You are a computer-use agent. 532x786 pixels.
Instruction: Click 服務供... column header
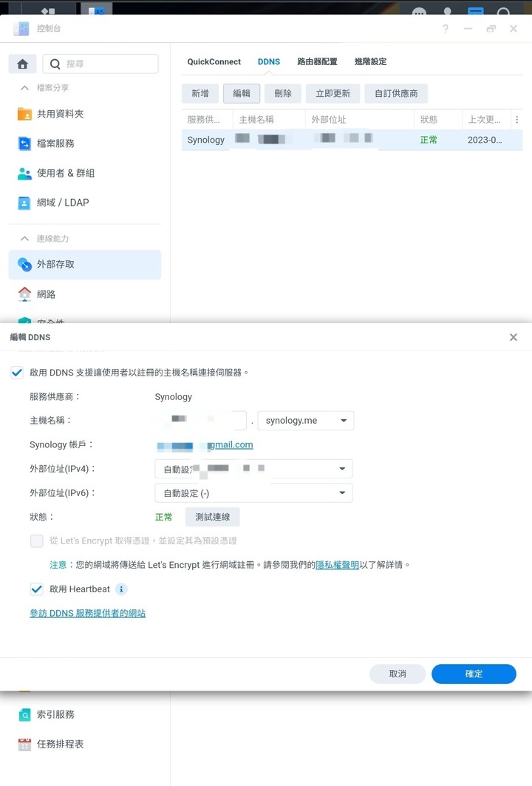208,119
